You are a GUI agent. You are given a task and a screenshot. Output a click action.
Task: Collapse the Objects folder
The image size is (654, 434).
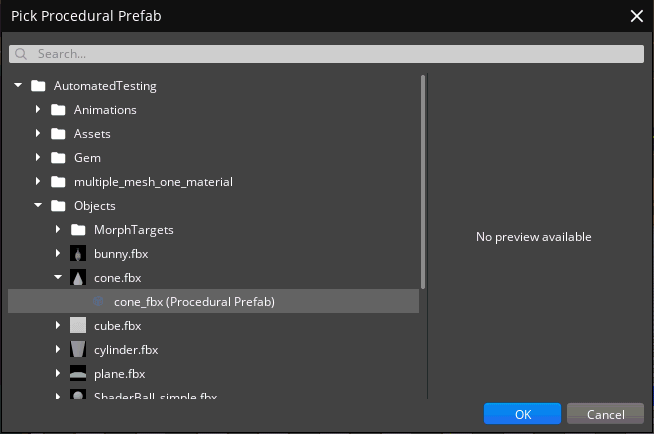pyautogui.click(x=38, y=206)
